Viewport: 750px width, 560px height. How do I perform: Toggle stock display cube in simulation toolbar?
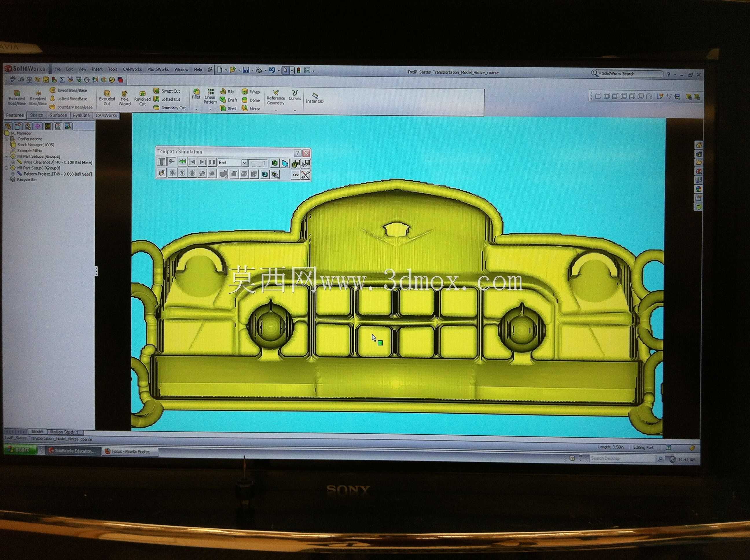coord(275,163)
